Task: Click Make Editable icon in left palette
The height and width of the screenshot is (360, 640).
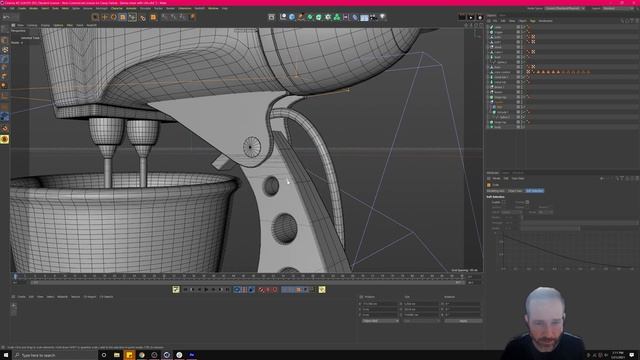Action: pos(4,29)
